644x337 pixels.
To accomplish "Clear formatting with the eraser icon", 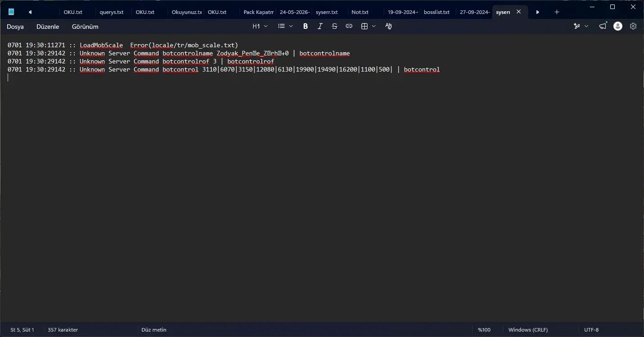I will pyautogui.click(x=388, y=27).
